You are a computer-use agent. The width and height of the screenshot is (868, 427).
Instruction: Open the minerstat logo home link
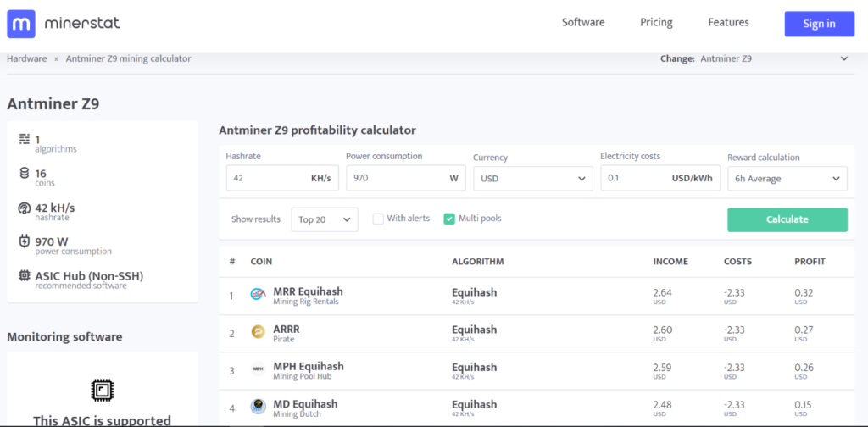click(63, 24)
